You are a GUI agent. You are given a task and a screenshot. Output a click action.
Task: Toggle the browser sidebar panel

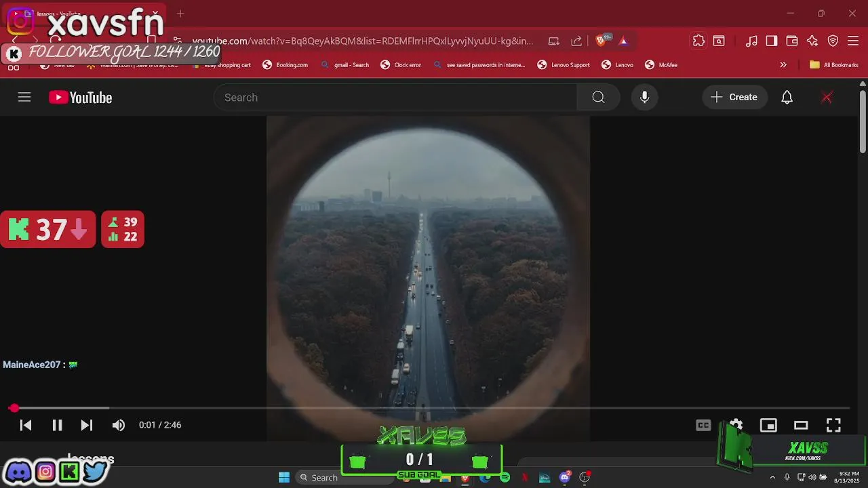click(x=772, y=41)
